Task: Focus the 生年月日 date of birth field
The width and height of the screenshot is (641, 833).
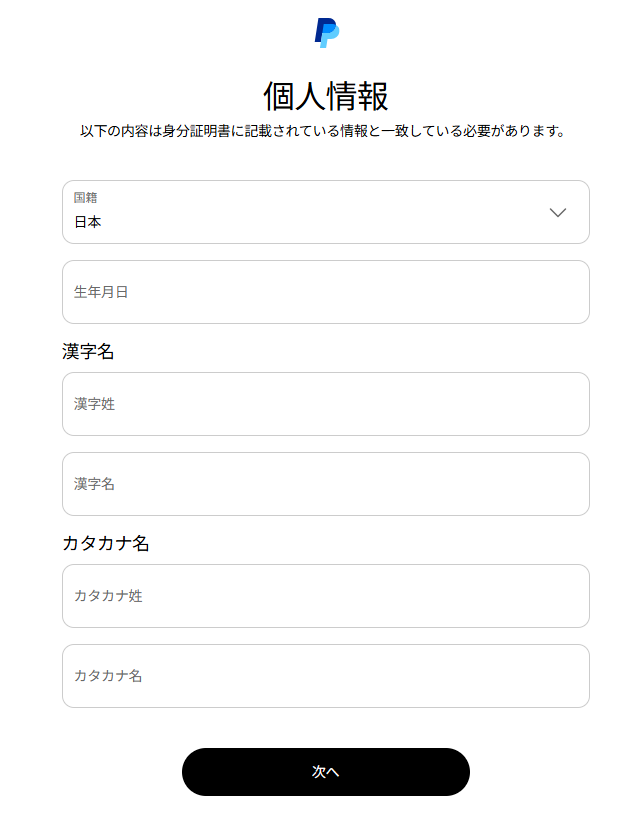Action: point(325,292)
